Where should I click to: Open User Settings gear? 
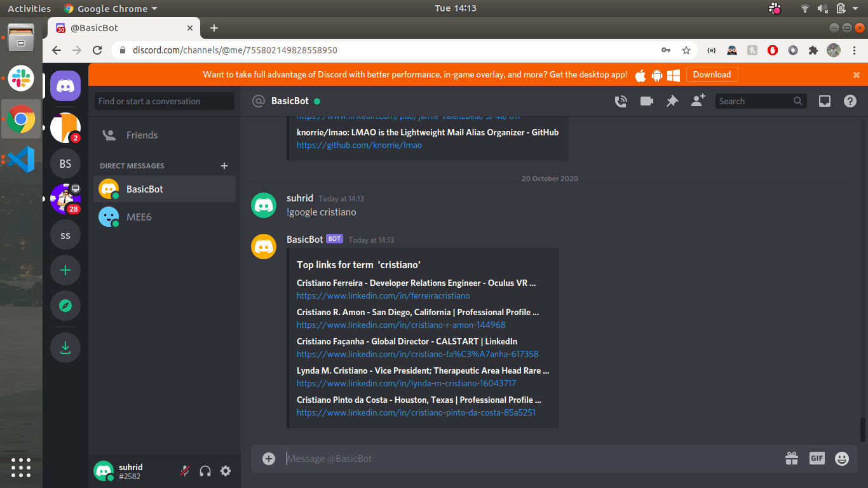pyautogui.click(x=226, y=471)
